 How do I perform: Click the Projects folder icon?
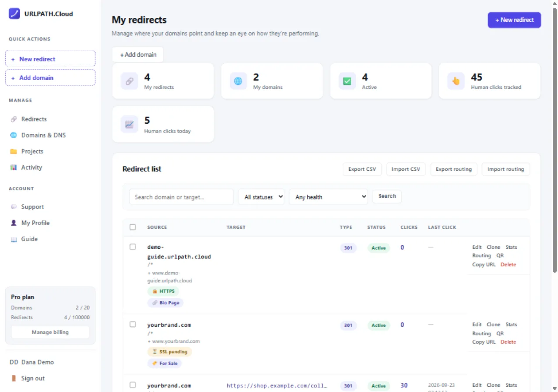[x=14, y=151]
